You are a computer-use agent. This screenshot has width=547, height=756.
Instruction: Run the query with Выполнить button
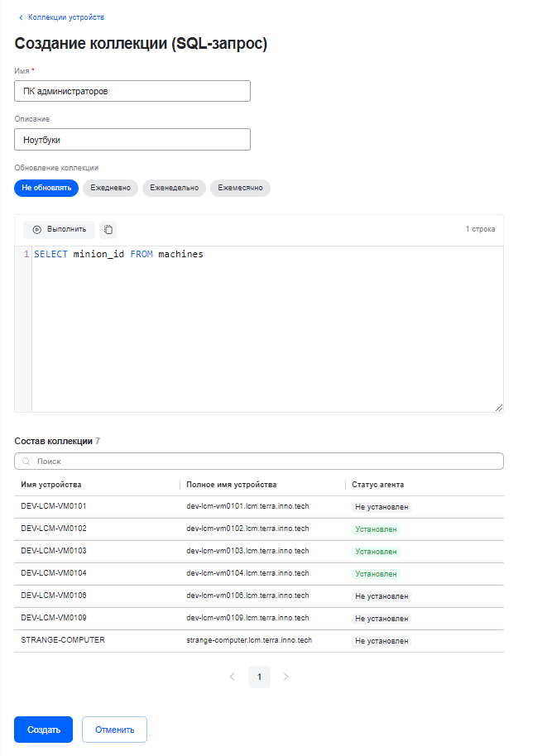60,229
